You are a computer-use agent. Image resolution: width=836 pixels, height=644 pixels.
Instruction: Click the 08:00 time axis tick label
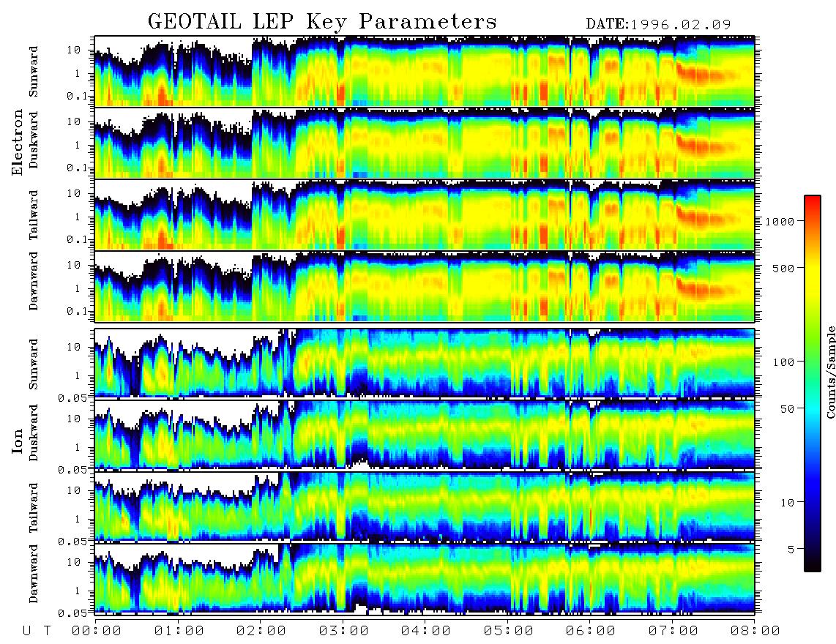click(755, 631)
